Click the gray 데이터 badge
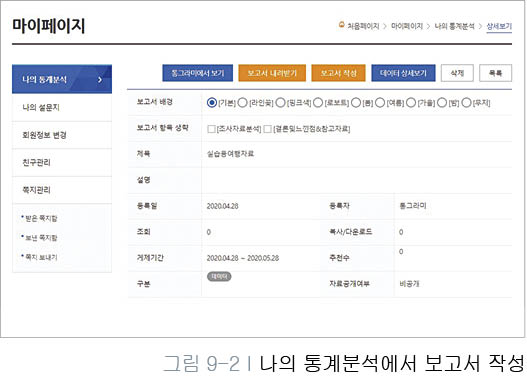 (219, 276)
